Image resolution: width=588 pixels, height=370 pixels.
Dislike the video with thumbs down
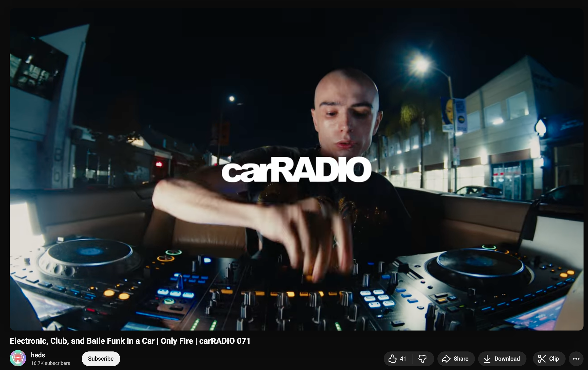[x=423, y=358]
